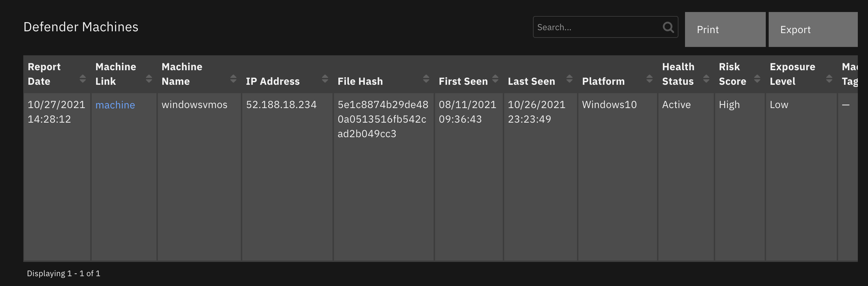This screenshot has height=286, width=868.
Task: Click the sort arrows on First Seen column
Action: (x=495, y=78)
